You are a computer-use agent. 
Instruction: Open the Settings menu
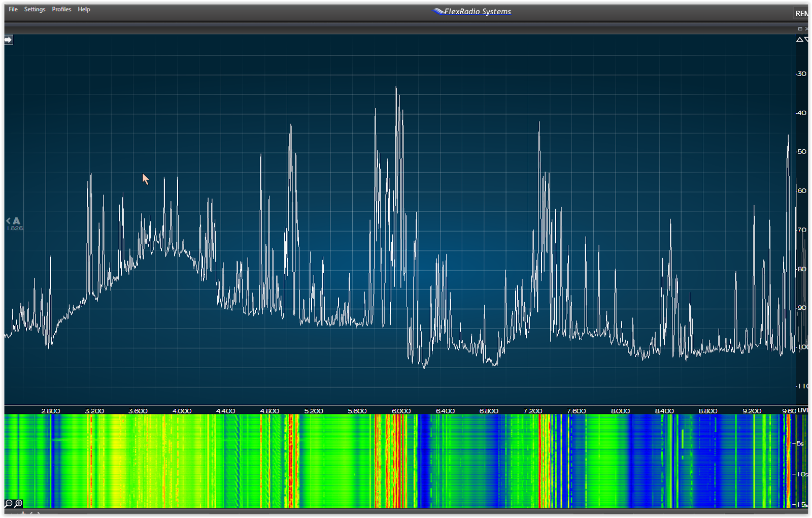pyautogui.click(x=35, y=9)
